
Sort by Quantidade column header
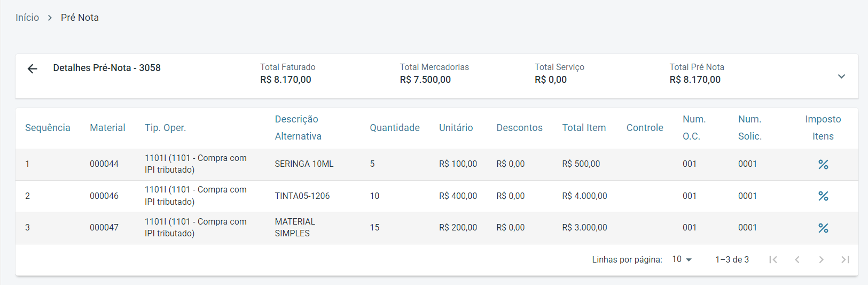(x=395, y=128)
